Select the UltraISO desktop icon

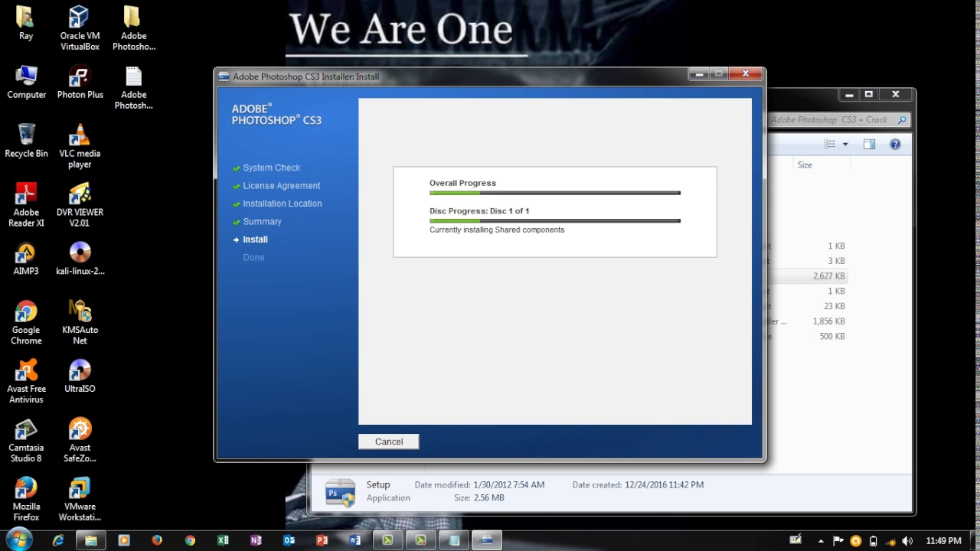click(x=80, y=377)
